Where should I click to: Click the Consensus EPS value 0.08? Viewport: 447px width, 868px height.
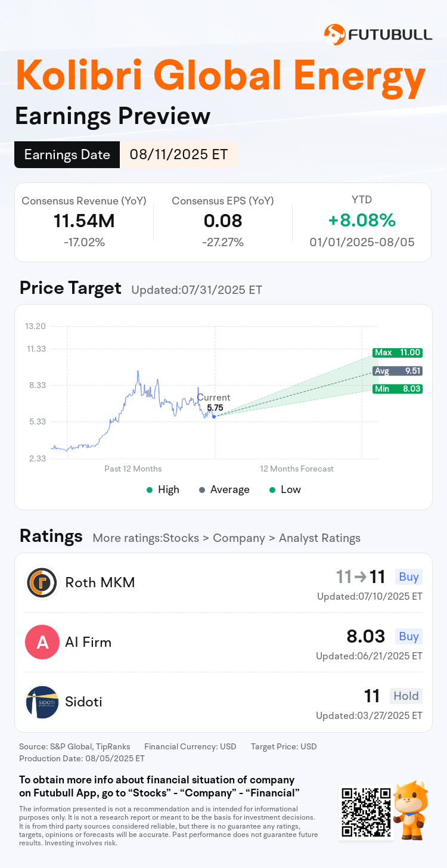pyautogui.click(x=223, y=221)
